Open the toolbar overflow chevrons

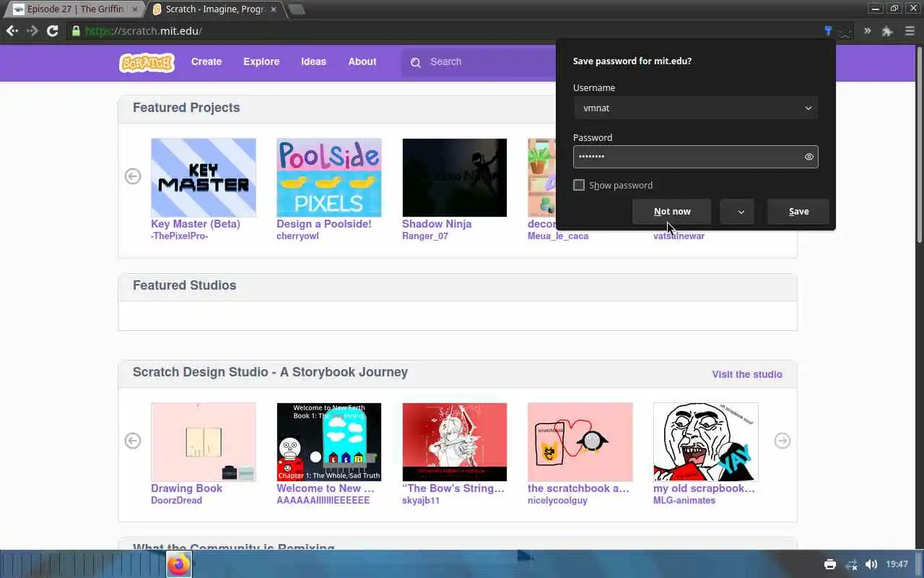coord(867,31)
